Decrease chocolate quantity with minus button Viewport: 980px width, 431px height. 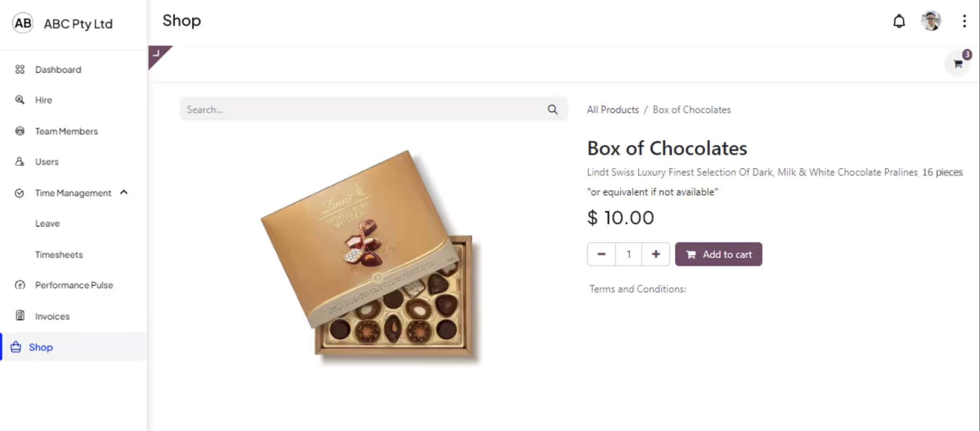[601, 254]
